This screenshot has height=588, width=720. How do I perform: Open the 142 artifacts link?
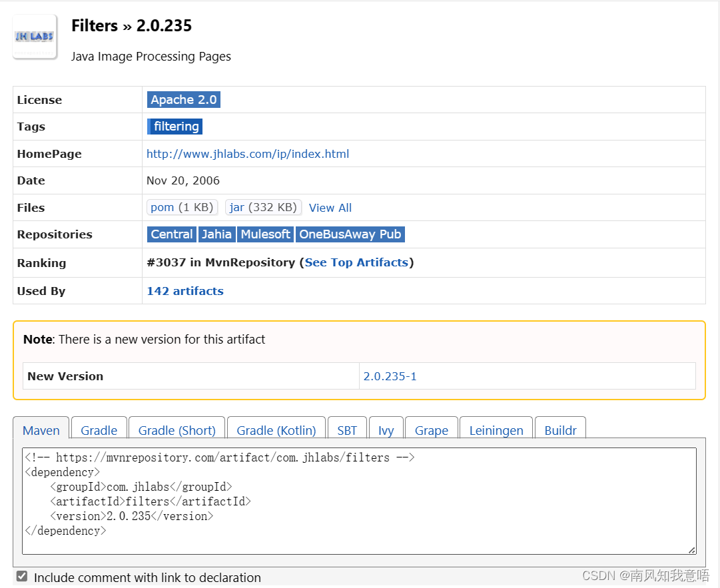pyautogui.click(x=185, y=291)
